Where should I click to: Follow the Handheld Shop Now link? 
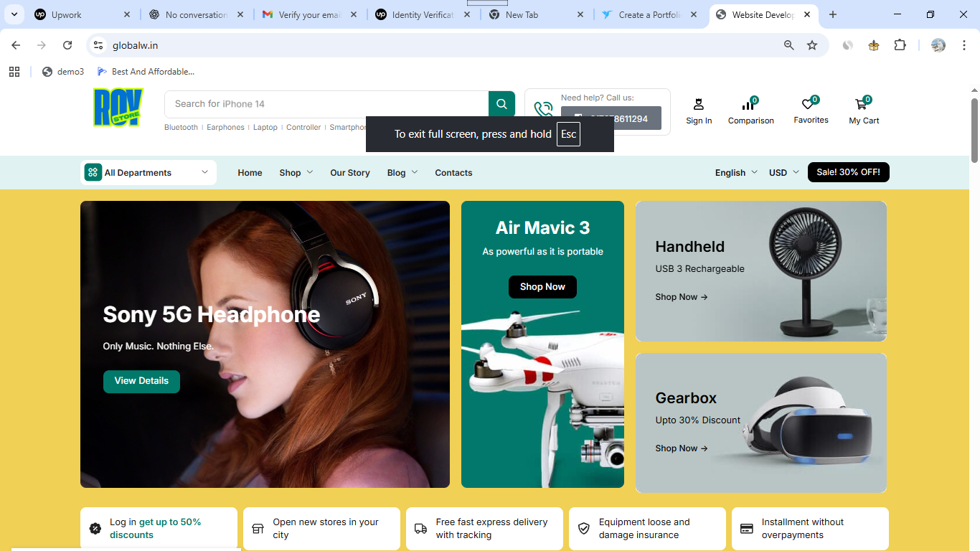pos(681,297)
